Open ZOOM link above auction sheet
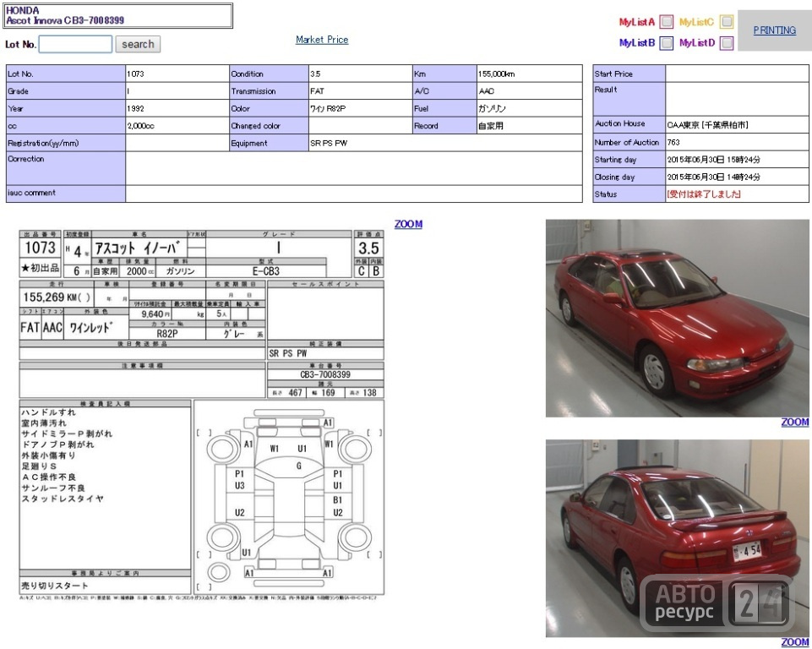The width and height of the screenshot is (812, 649). [x=408, y=224]
